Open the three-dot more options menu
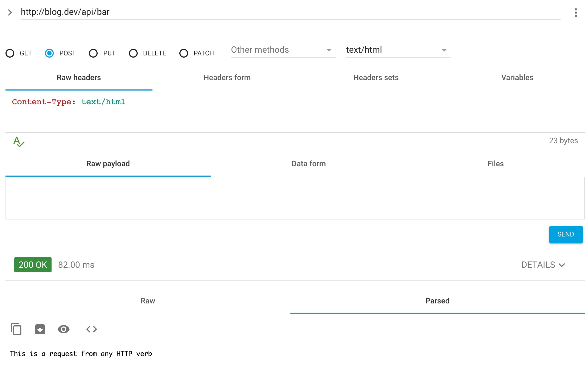The height and width of the screenshot is (372, 588). (x=576, y=13)
